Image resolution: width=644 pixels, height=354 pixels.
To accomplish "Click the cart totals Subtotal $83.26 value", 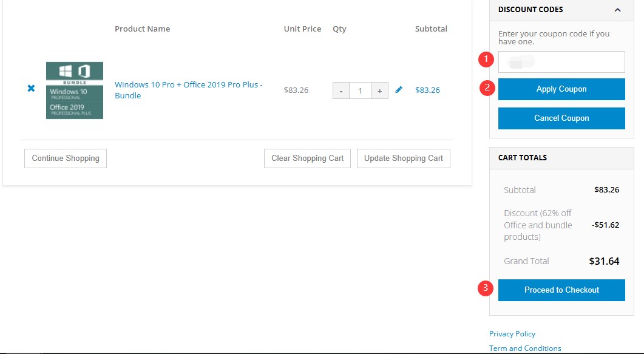I will [x=606, y=189].
